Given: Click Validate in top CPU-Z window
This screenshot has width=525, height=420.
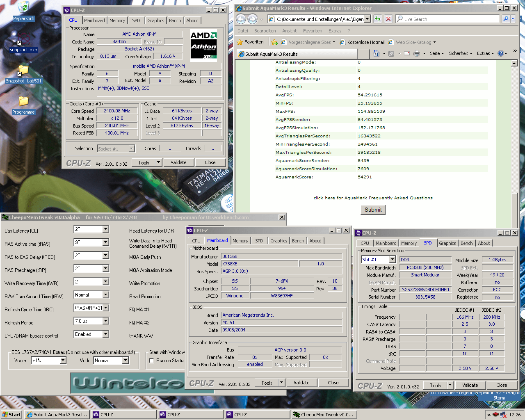Looking at the screenshot, I should click(x=178, y=162).
